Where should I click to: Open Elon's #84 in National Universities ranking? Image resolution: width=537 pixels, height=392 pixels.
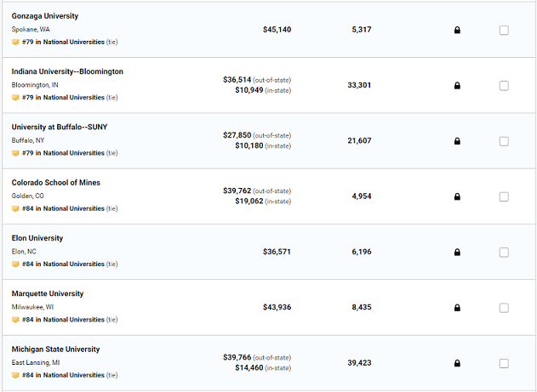tap(63, 264)
